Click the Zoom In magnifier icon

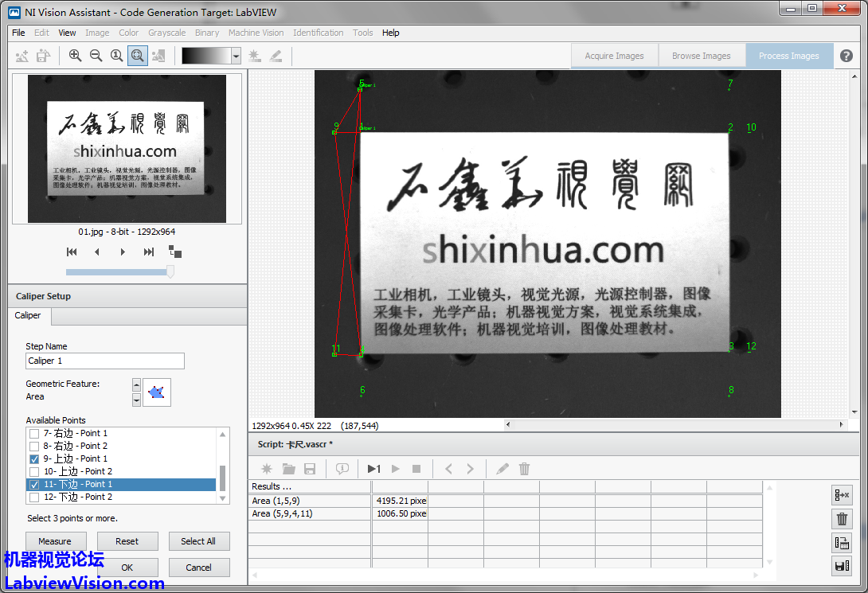75,56
